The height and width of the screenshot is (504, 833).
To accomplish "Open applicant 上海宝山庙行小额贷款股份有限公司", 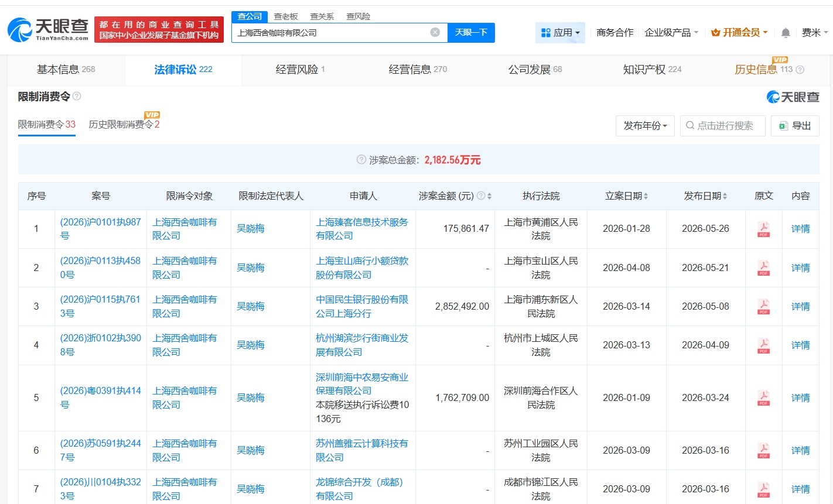I will click(362, 268).
